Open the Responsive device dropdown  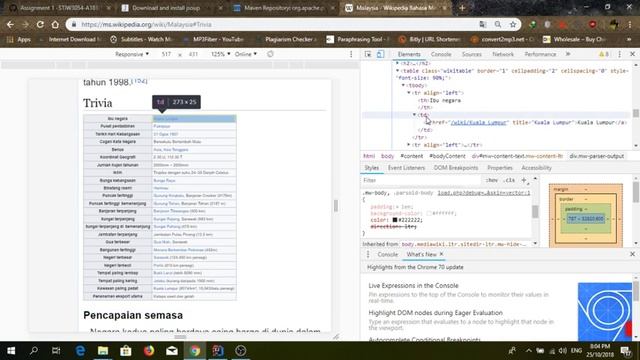[x=132, y=54]
